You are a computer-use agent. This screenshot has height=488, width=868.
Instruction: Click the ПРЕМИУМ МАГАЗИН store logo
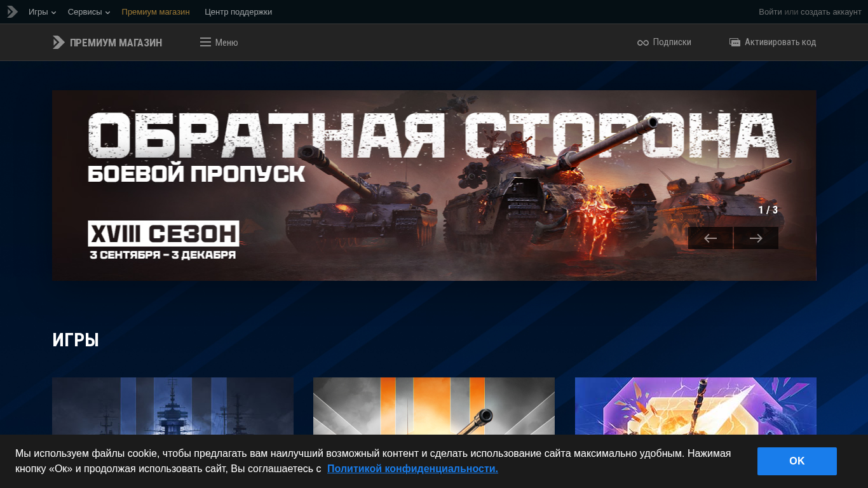107,43
